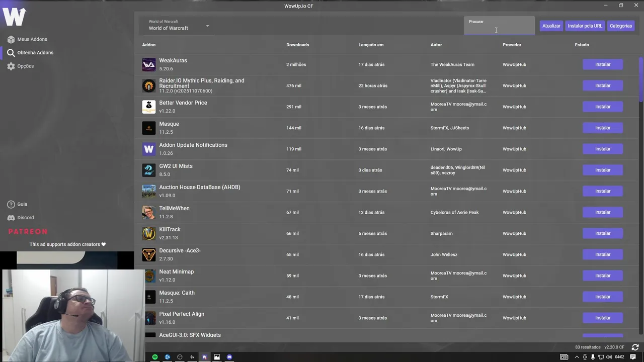Click the WowUp logo in sidebar
The width and height of the screenshot is (644, 362).
pyautogui.click(x=14, y=17)
